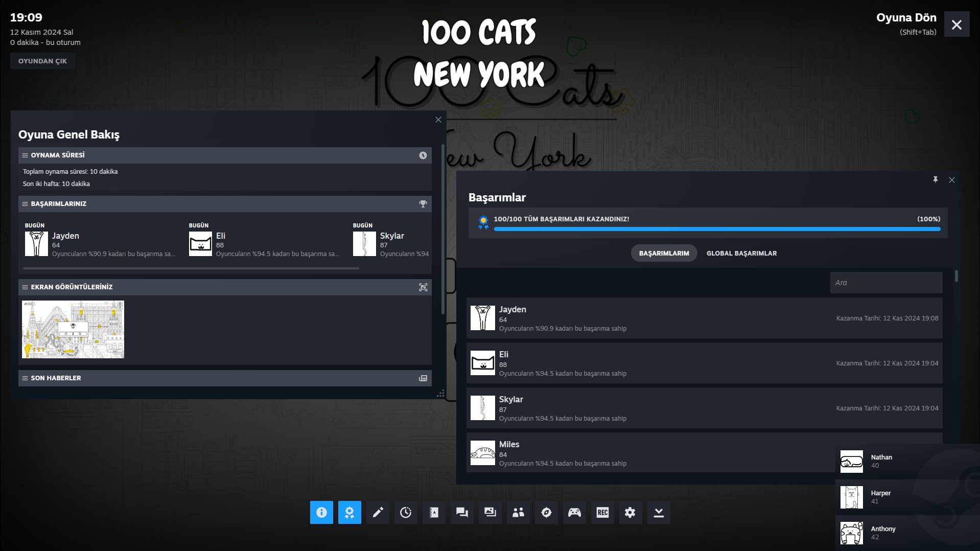
Task: Grab the handle icon beside Oynama Süresi
Action: click(25, 155)
